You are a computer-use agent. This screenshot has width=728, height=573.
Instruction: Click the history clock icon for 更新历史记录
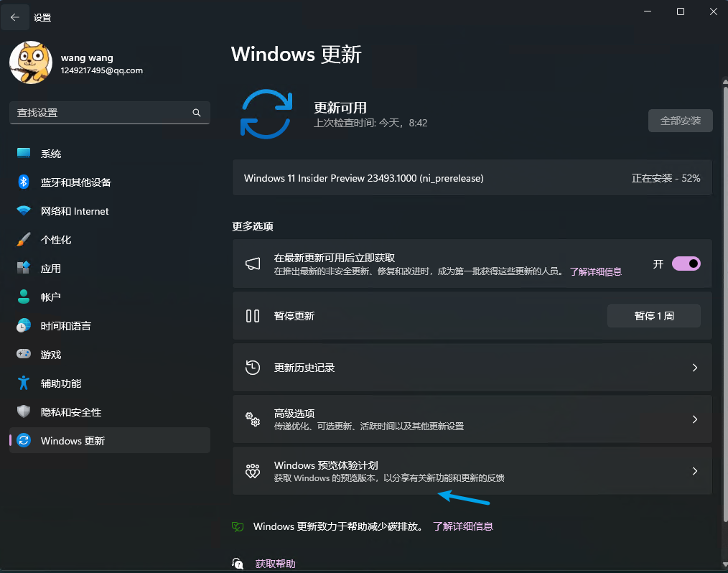(253, 368)
